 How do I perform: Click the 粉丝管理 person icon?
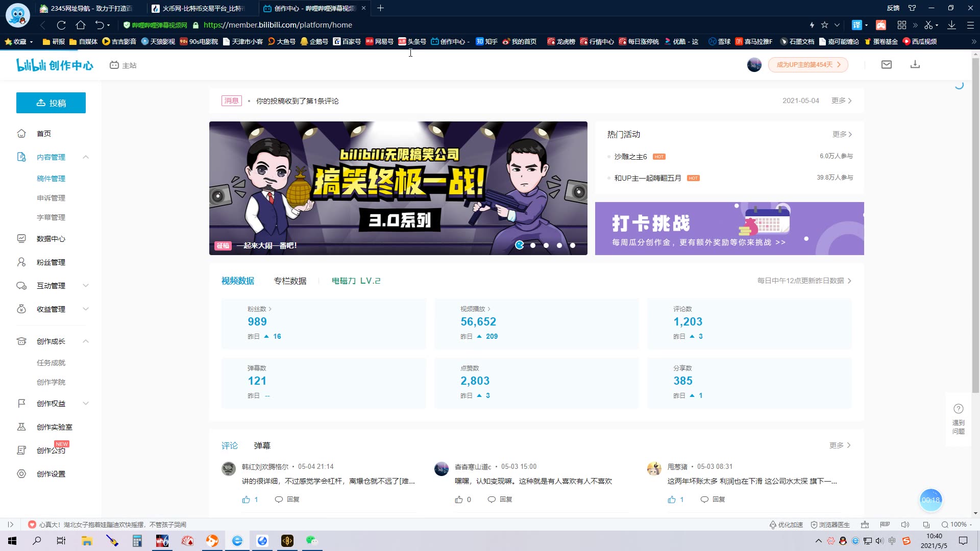pyautogui.click(x=21, y=262)
